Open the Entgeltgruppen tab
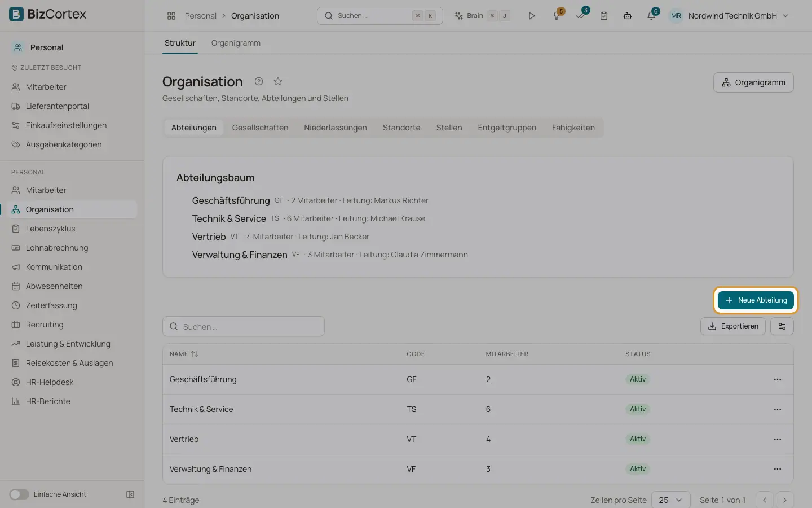This screenshot has width=812, height=508. 507,128
